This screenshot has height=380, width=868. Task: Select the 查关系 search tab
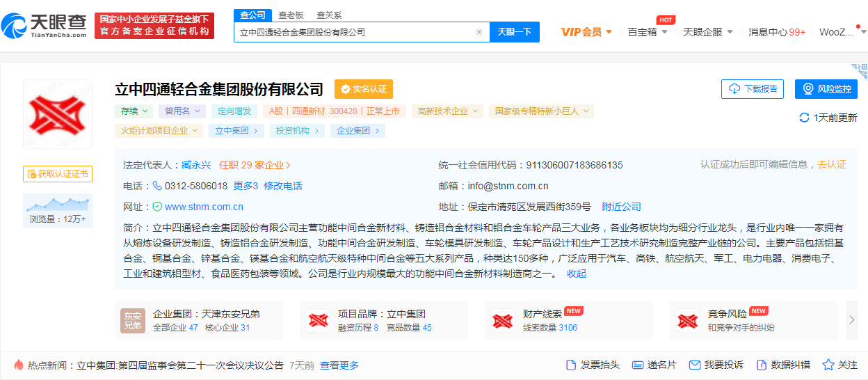point(328,15)
